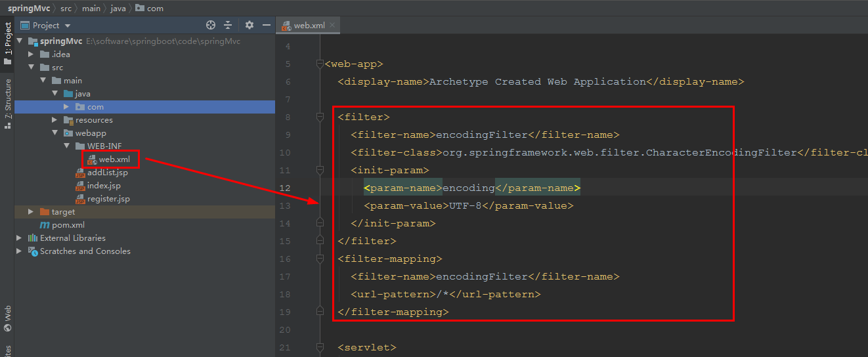The width and height of the screenshot is (868, 357).
Task: Collapse the src folder
Action: click(x=32, y=68)
